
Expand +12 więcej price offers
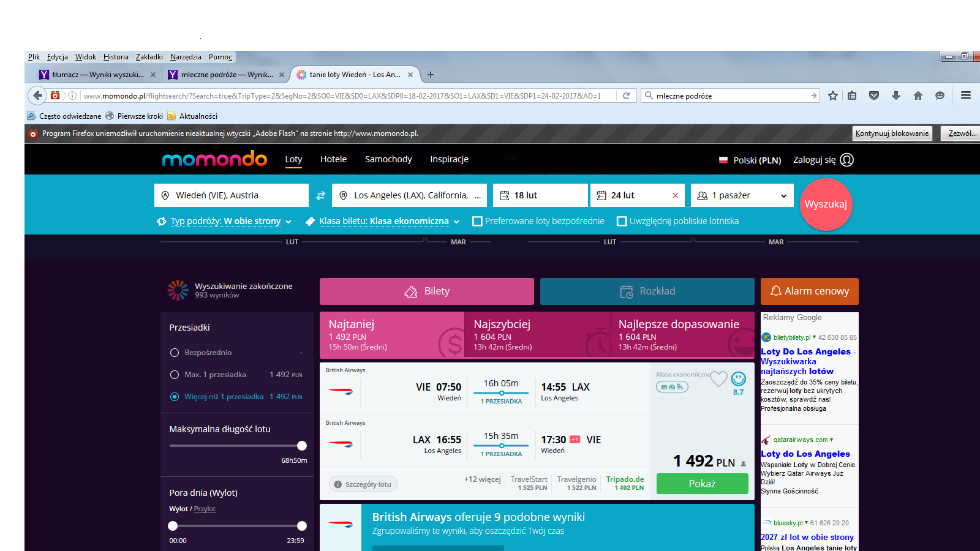(482, 479)
